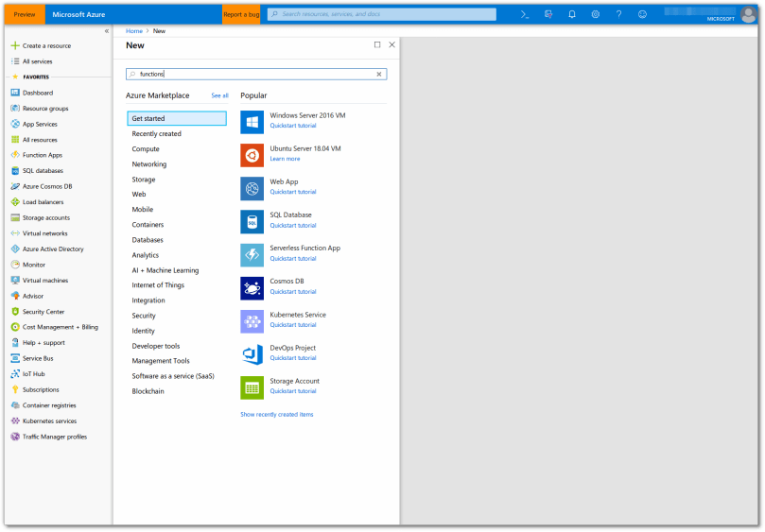Click the Serverless Function App icon
The height and width of the screenshot is (532, 765).
point(252,254)
